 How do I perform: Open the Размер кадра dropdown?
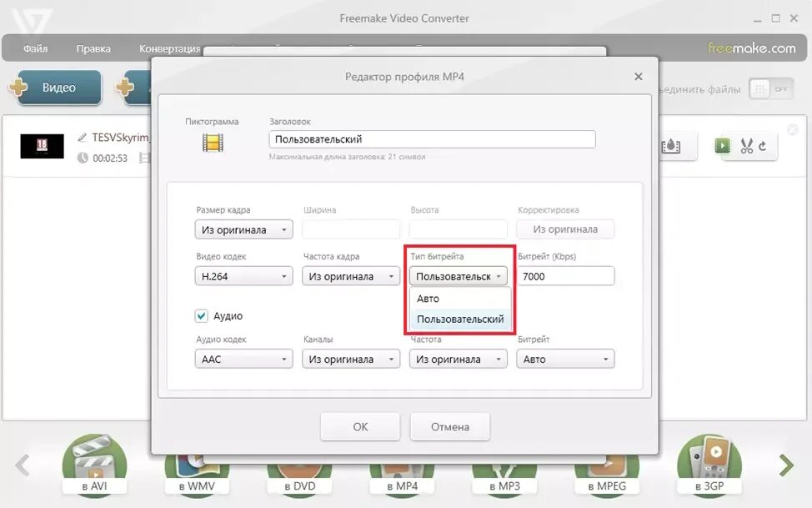click(244, 229)
